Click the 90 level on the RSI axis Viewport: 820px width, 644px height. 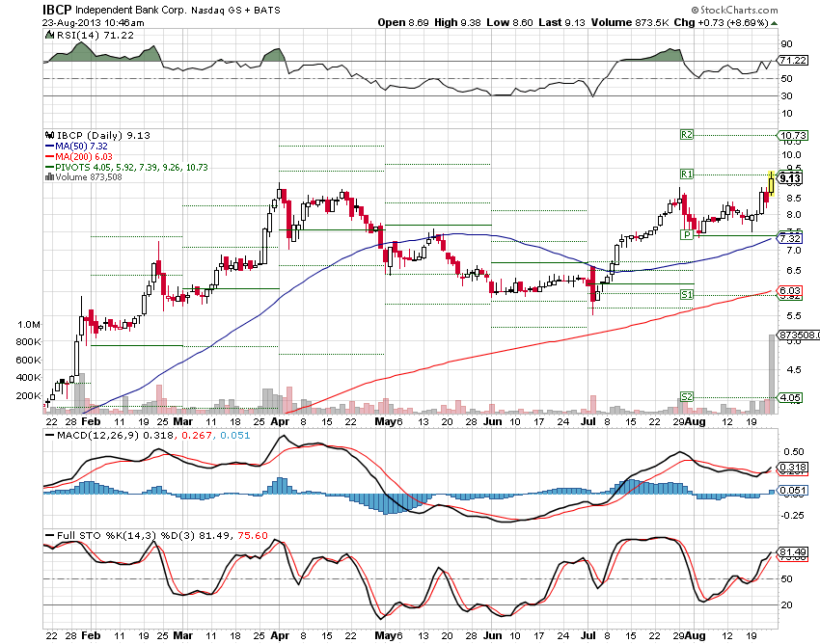(x=786, y=44)
